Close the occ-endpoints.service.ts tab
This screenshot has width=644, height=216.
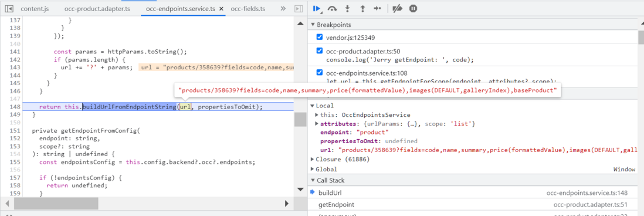point(221,9)
